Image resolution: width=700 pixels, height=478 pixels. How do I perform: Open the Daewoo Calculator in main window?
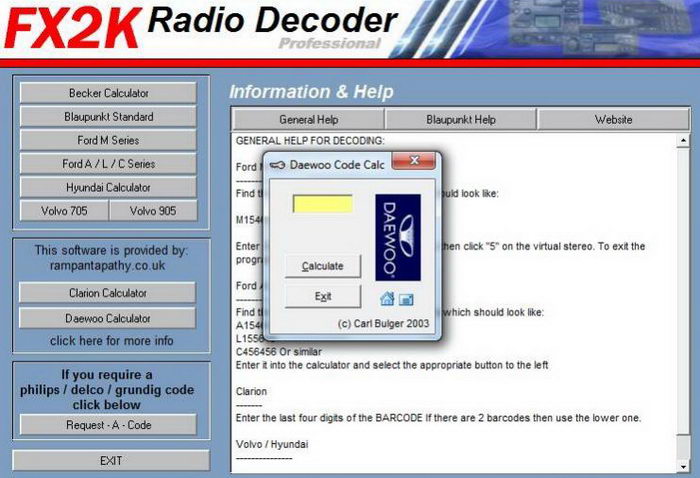(108, 318)
